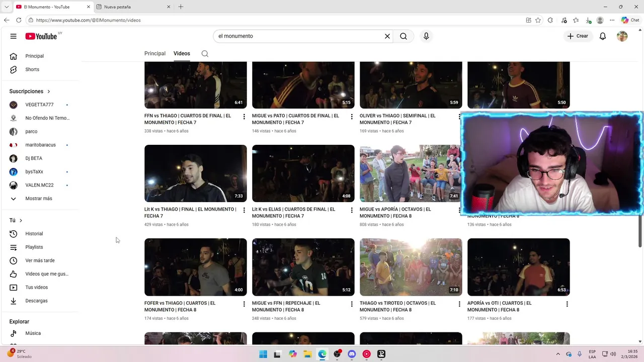Viewport: 644px width, 362px height.
Task: Open browser tab list dropdown
Action: click(7, 7)
